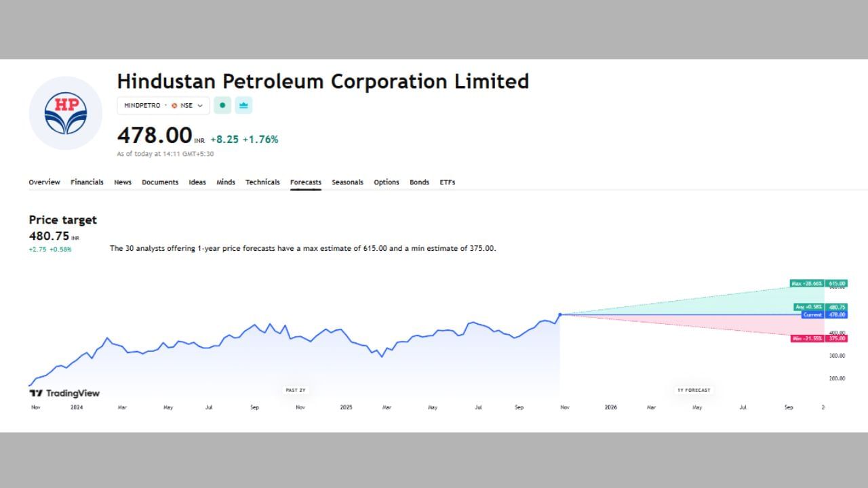Viewport: 868px width, 488px height.
Task: Select the Bonds tab
Action: pyautogui.click(x=418, y=182)
